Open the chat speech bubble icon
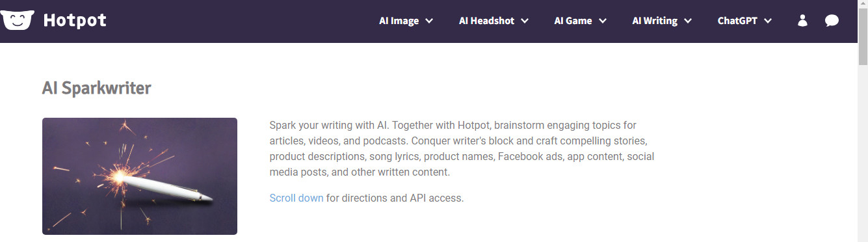 pyautogui.click(x=832, y=21)
